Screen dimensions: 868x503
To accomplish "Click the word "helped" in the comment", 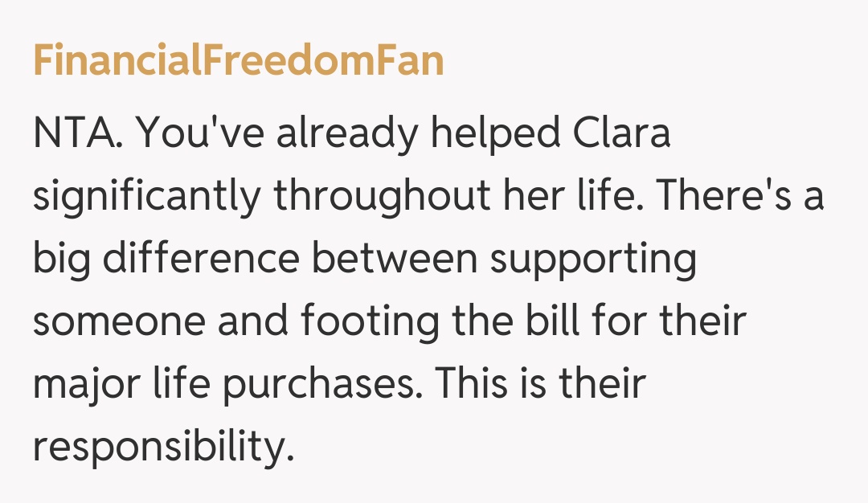I will tap(490, 133).
